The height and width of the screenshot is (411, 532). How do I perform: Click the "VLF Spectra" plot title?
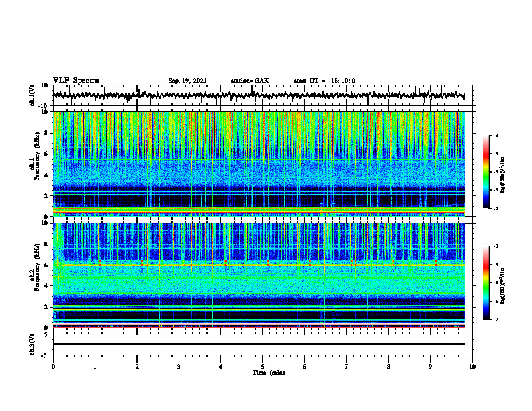click(x=76, y=81)
